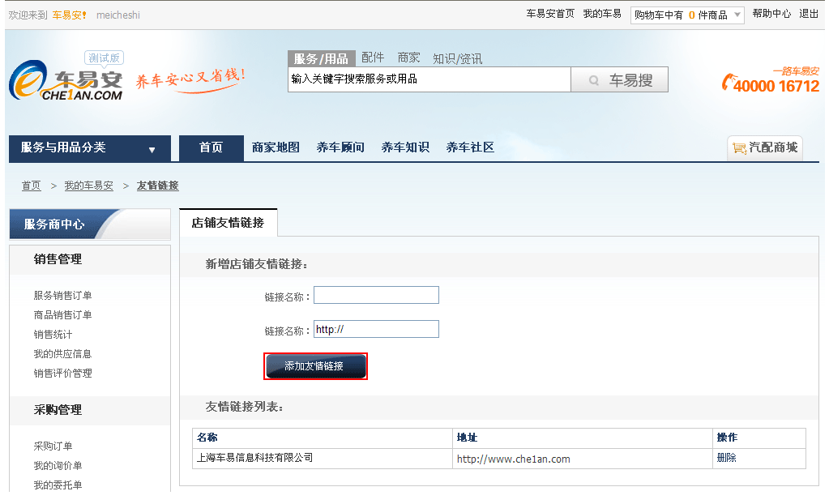The width and height of the screenshot is (829, 504).
Task: Click 我的车易安 breadcrumb link
Action: pos(88,186)
